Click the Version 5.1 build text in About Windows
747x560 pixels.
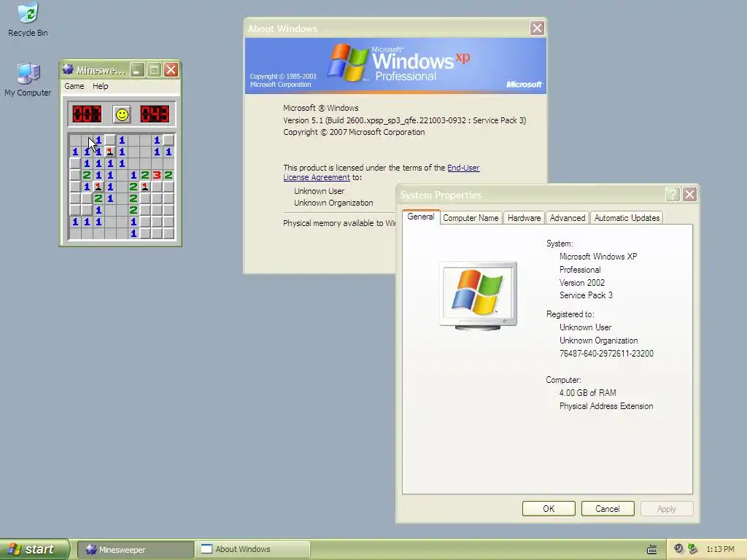point(404,120)
